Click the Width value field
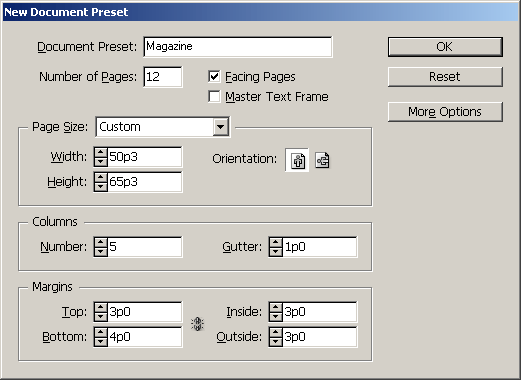The image size is (521, 380). [145, 157]
